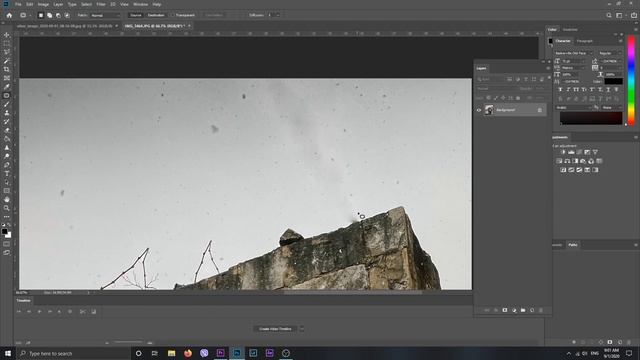The width and height of the screenshot is (640, 360).
Task: Open the Patch mode Normal dropdown
Action: [105, 15]
